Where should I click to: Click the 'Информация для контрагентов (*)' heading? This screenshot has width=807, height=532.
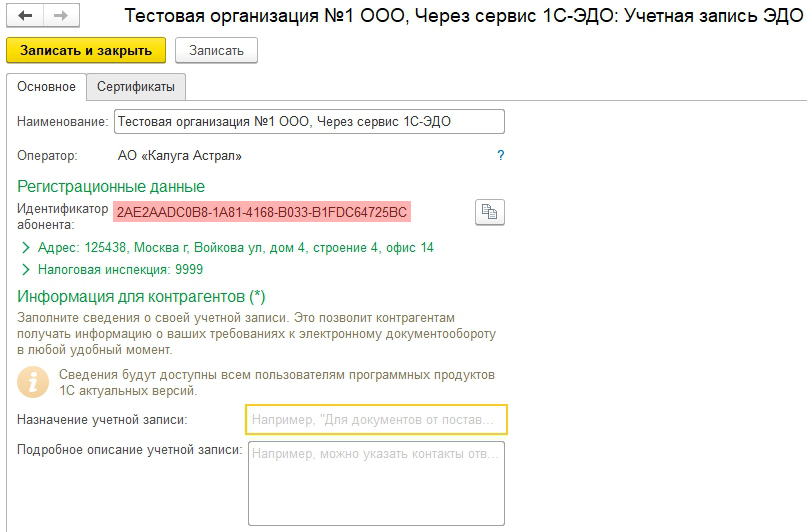coord(141,296)
